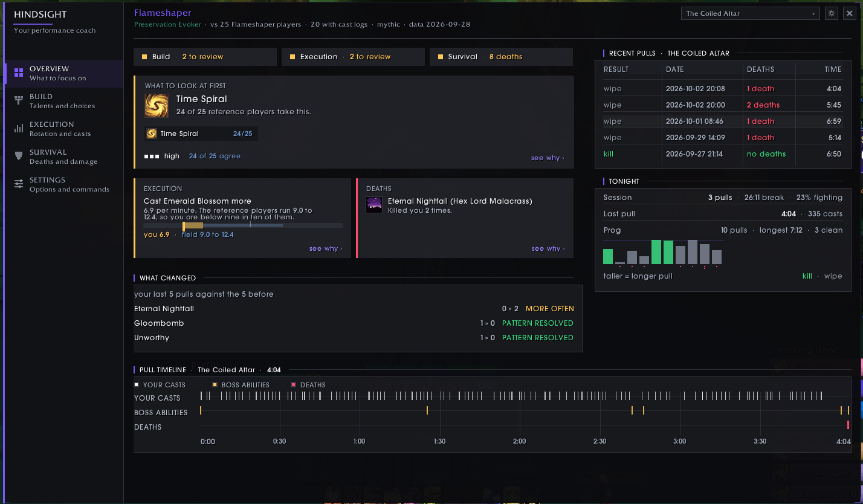The width and height of the screenshot is (863, 504).
Task: Click the small Time Spiral talent icon
Action: (x=152, y=134)
